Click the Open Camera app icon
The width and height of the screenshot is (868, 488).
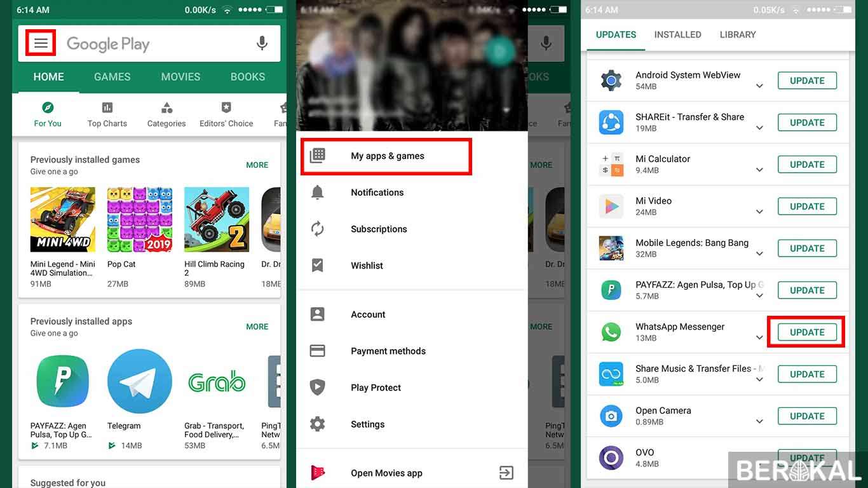click(611, 416)
